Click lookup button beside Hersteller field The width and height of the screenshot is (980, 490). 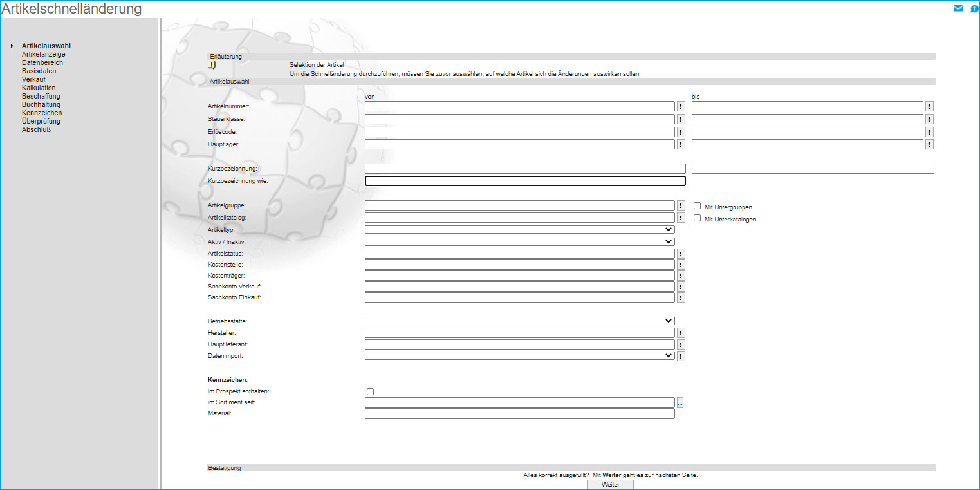pyautogui.click(x=681, y=333)
